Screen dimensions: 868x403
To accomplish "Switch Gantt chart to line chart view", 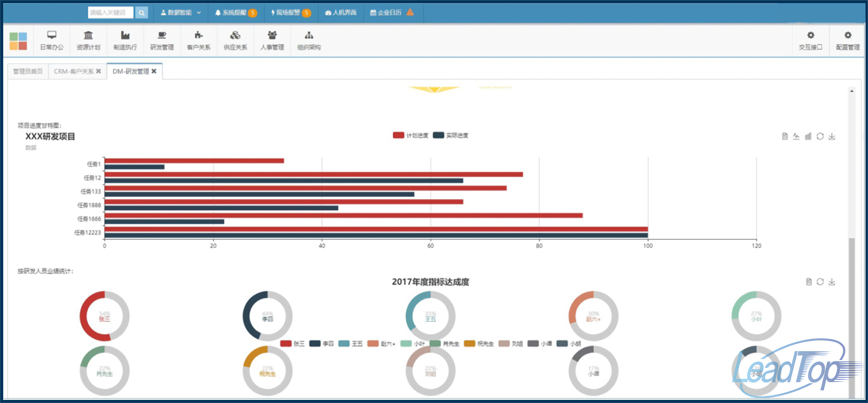I will point(796,136).
